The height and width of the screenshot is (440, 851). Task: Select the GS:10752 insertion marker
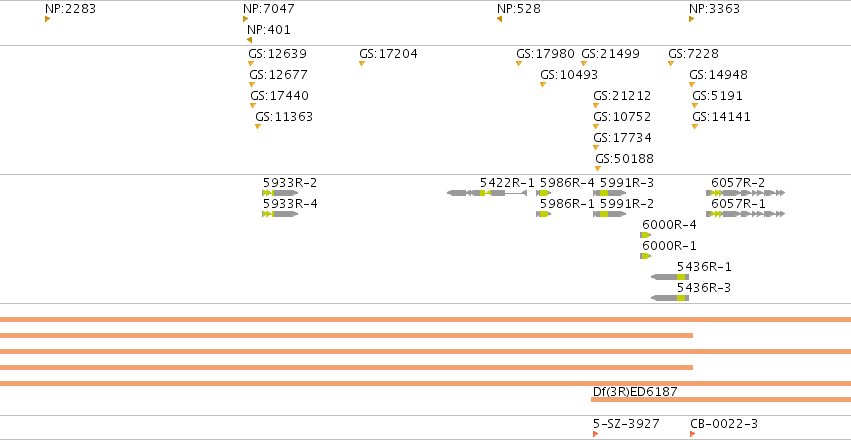[596, 126]
